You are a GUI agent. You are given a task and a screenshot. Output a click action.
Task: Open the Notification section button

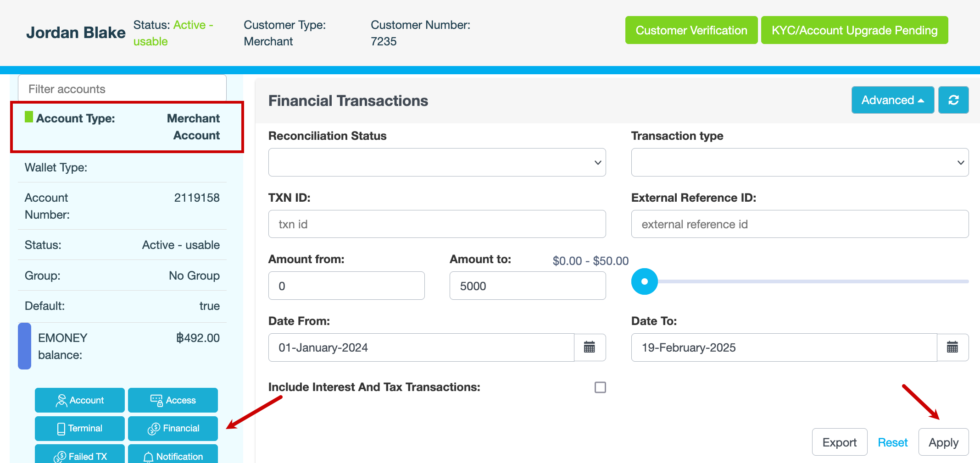(173, 456)
